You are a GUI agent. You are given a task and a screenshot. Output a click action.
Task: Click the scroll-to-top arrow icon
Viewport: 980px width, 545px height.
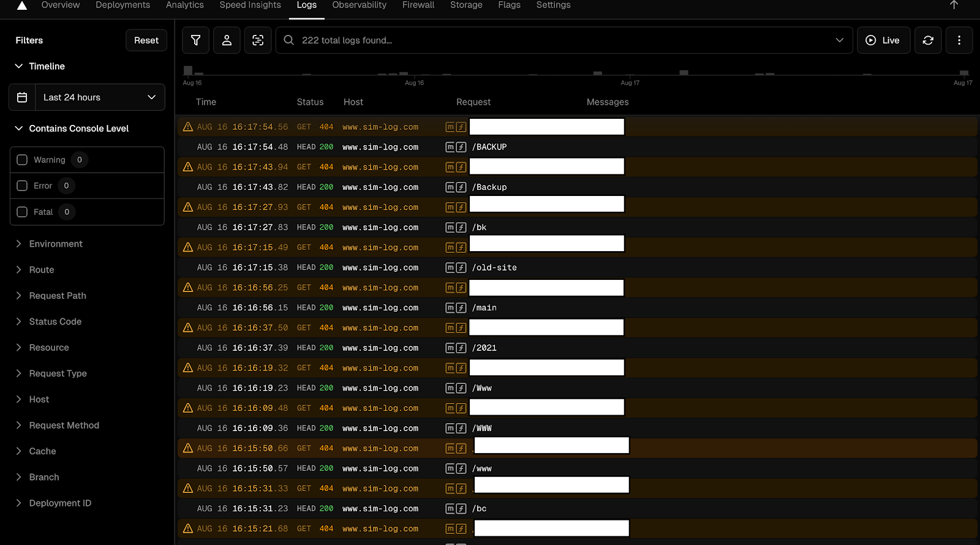(x=954, y=5)
